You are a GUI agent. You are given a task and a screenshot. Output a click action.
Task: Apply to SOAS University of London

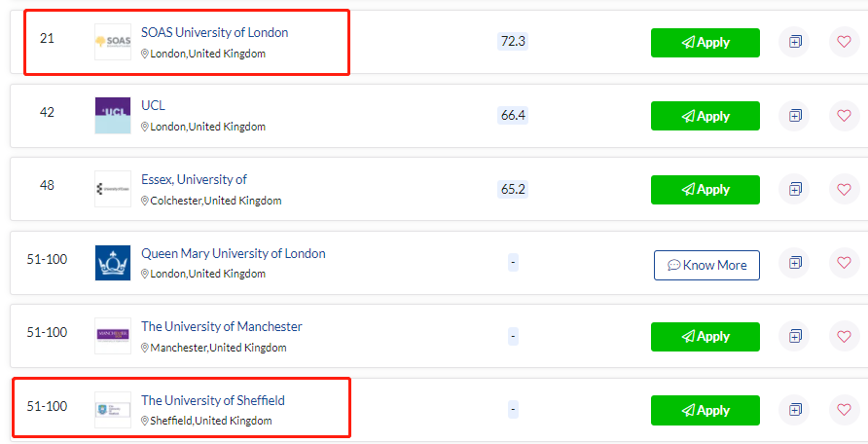705,43
